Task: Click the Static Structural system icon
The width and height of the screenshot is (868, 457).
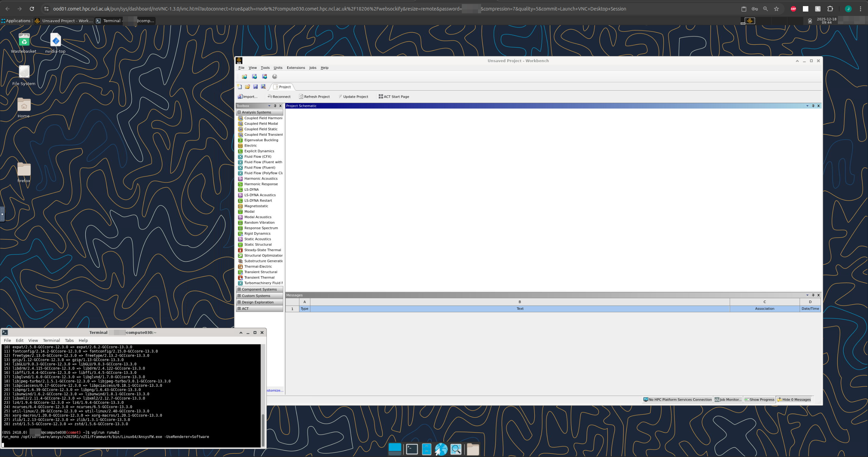Action: (240, 245)
